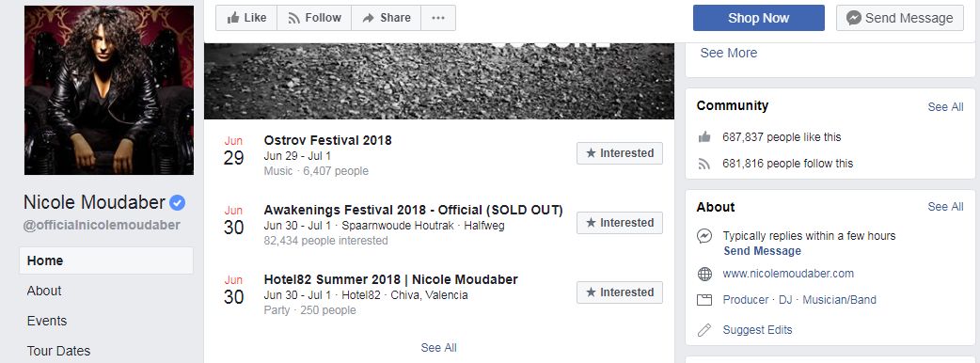The height and width of the screenshot is (363, 980).
Task: Click the RSS follow icon beside 681,816 people
Action: (704, 164)
